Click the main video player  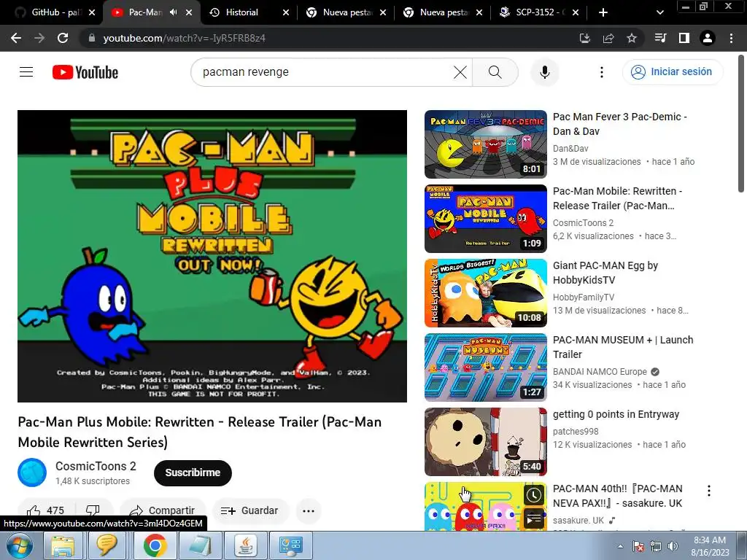(x=212, y=256)
